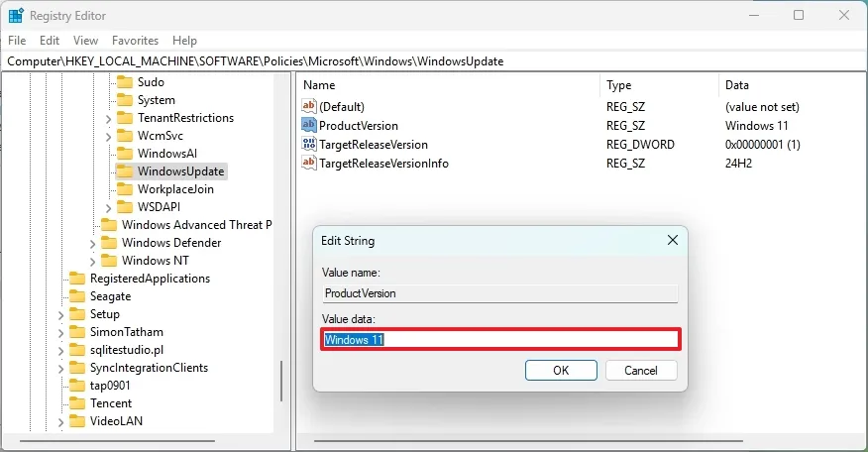868x452 pixels.
Task: Click the WorkplaceJoin folder icon
Action: pyautogui.click(x=125, y=189)
